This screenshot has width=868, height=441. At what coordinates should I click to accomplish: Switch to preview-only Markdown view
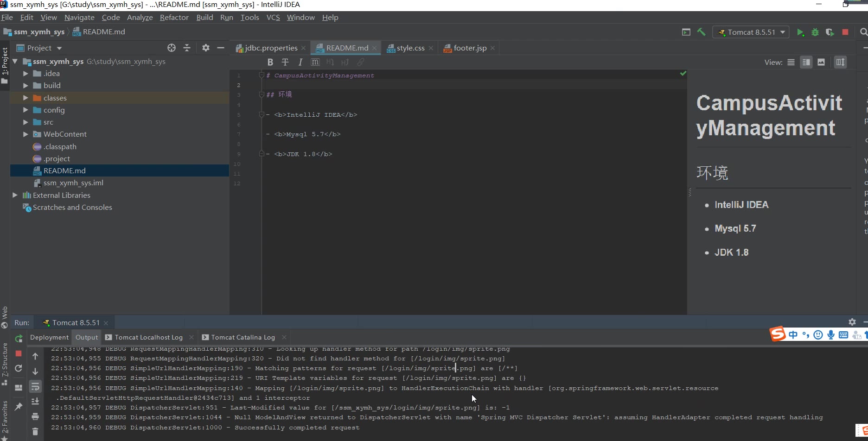821,62
